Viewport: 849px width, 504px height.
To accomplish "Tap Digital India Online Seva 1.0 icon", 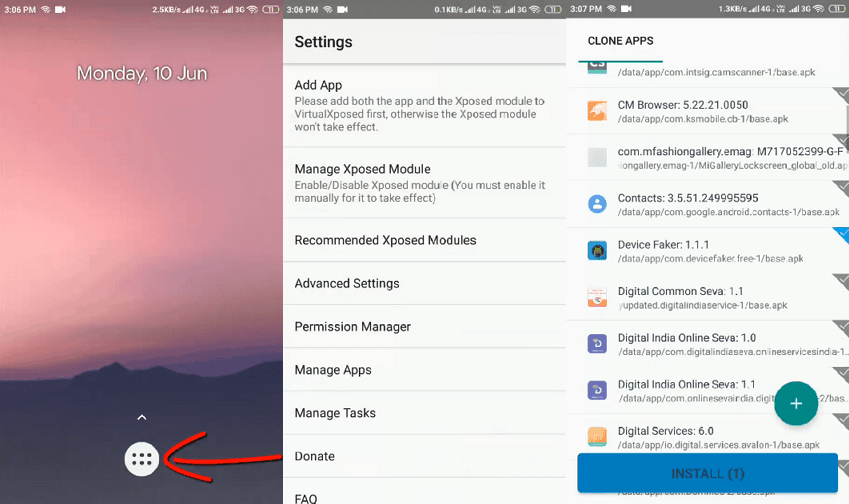I will tap(597, 344).
